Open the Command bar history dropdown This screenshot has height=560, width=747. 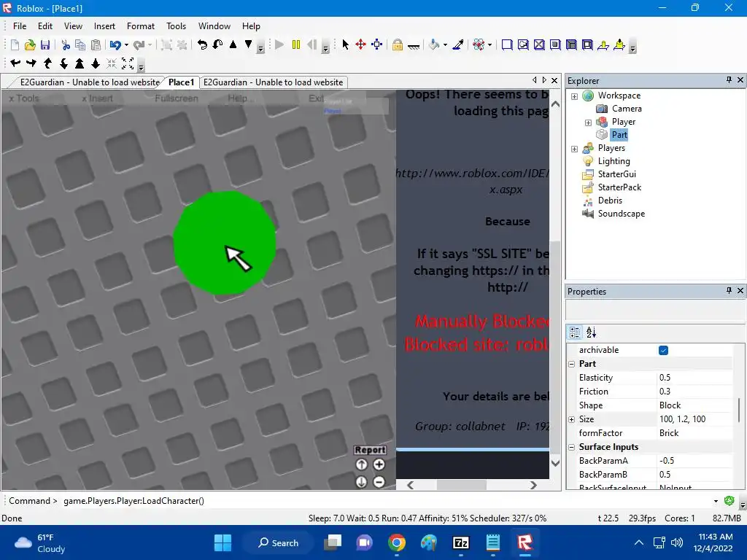pos(716,501)
